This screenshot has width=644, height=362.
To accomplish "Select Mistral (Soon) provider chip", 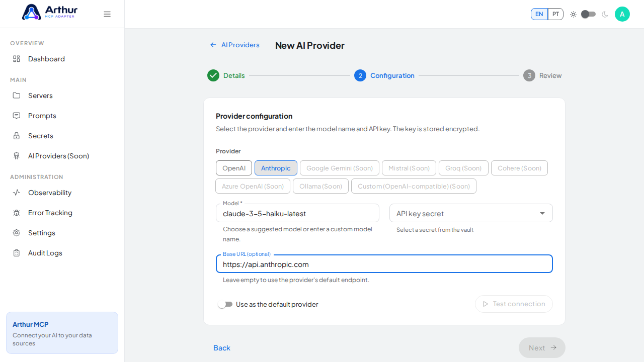I will pos(409,168).
